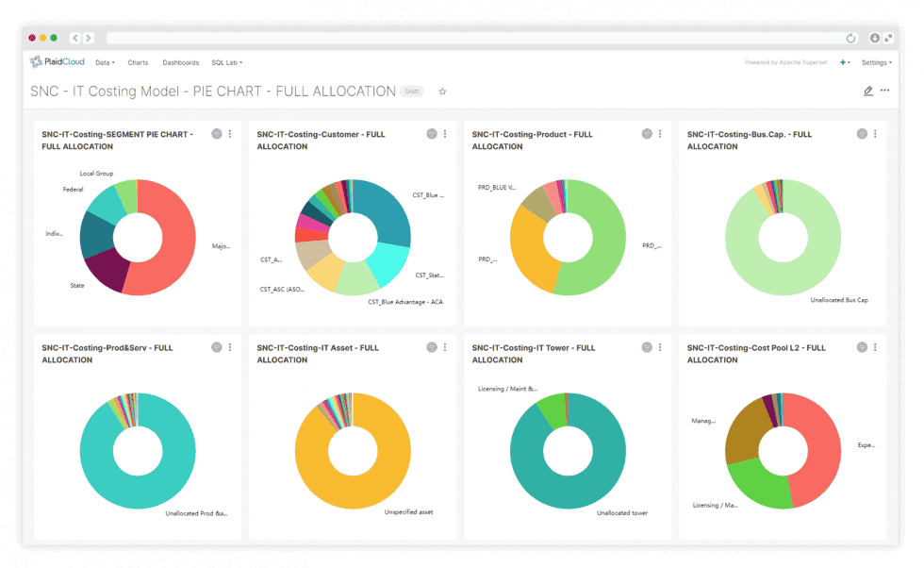This screenshot has height=568, width=924.
Task: Expand the SQL Lab dropdown menu
Action: [x=227, y=62]
